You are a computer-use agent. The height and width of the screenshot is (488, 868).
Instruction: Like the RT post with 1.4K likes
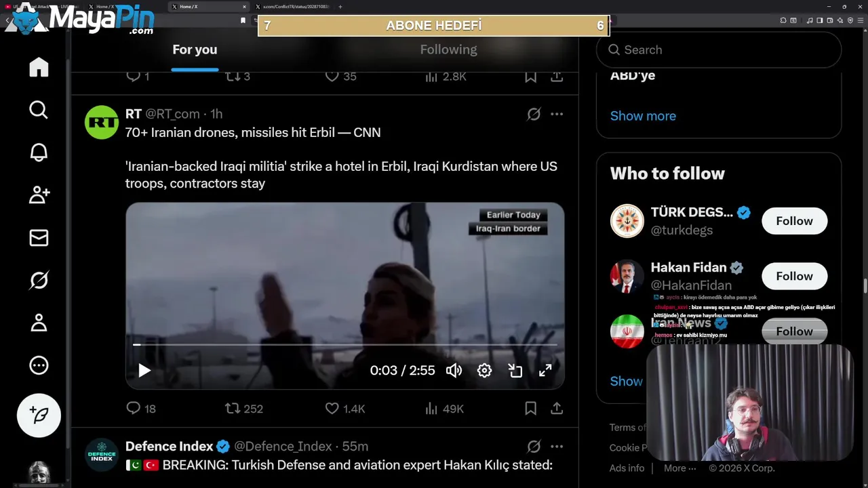(345, 409)
